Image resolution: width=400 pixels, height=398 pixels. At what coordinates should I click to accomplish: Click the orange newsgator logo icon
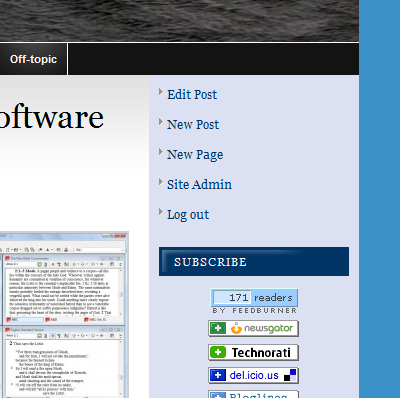point(236,328)
